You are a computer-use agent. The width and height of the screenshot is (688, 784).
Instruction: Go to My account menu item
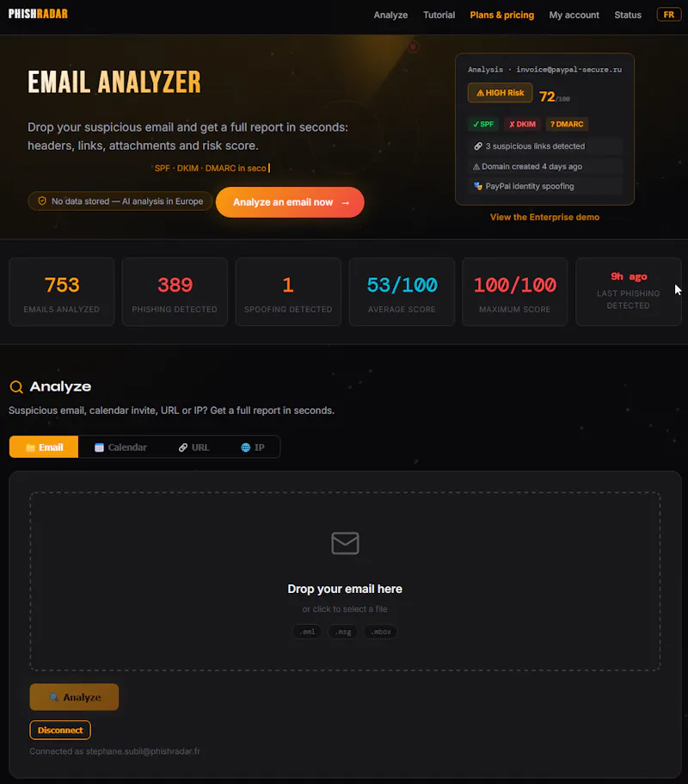click(574, 15)
